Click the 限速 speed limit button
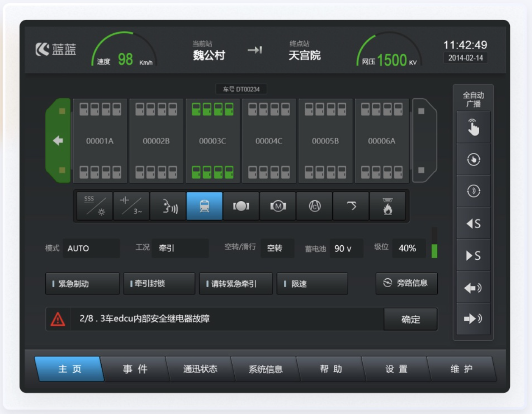Image resolution: width=532 pixels, height=414 pixels. coord(312,284)
